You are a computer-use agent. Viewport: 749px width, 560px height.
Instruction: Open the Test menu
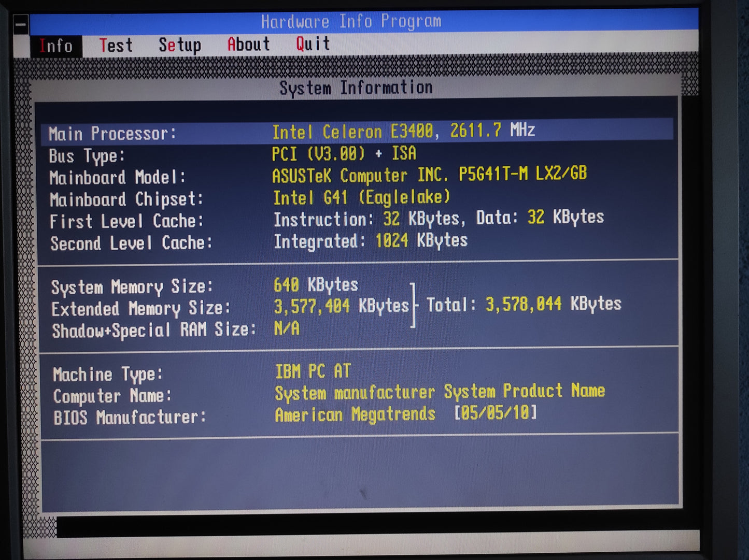(117, 45)
